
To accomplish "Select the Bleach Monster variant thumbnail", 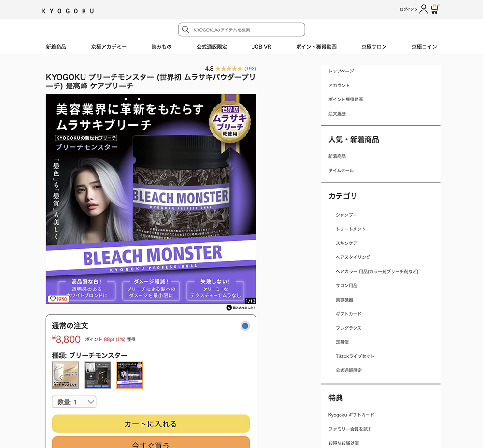I will pyautogui.click(x=129, y=375).
